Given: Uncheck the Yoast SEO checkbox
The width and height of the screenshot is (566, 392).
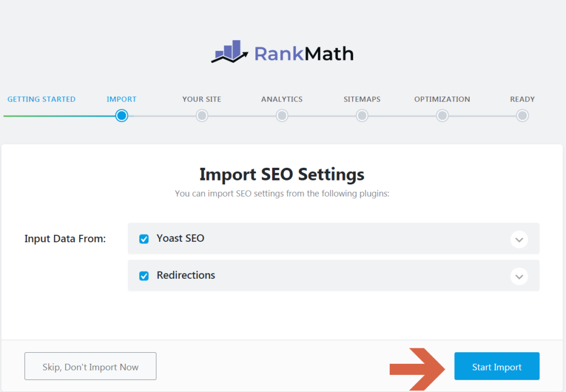Looking at the screenshot, I should [144, 239].
